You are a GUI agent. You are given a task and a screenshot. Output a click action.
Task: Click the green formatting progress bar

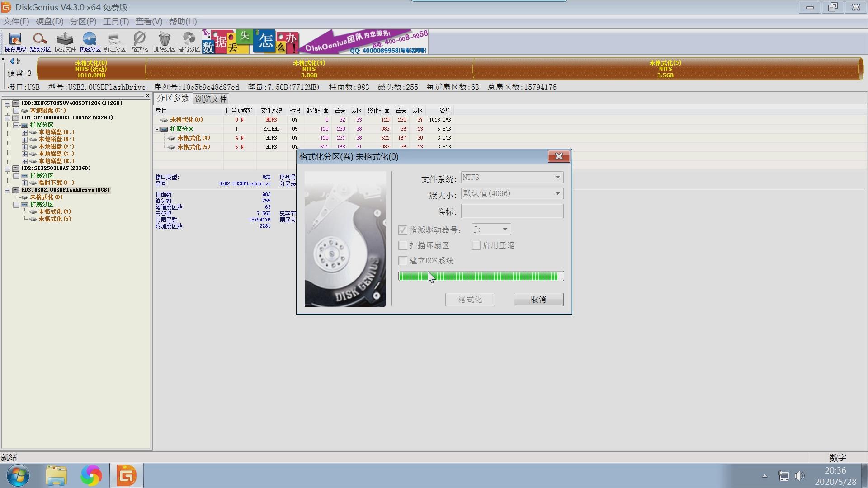click(x=481, y=276)
